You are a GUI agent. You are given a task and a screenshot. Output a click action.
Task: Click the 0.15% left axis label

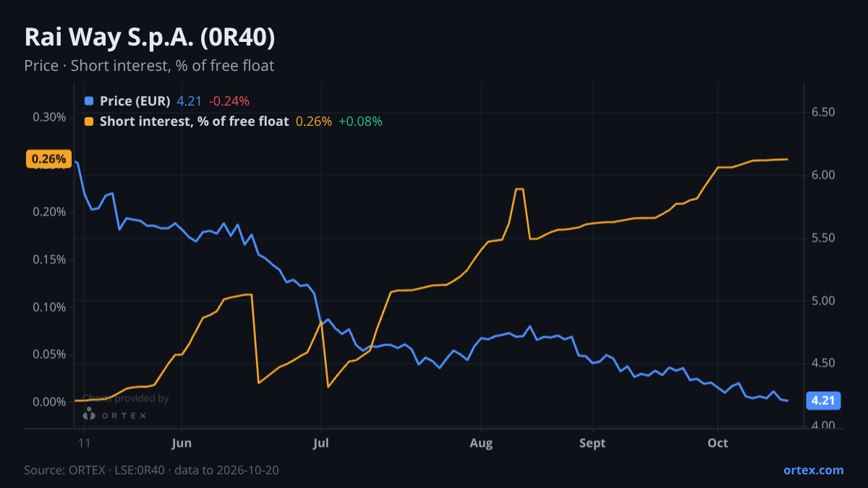pyautogui.click(x=50, y=260)
